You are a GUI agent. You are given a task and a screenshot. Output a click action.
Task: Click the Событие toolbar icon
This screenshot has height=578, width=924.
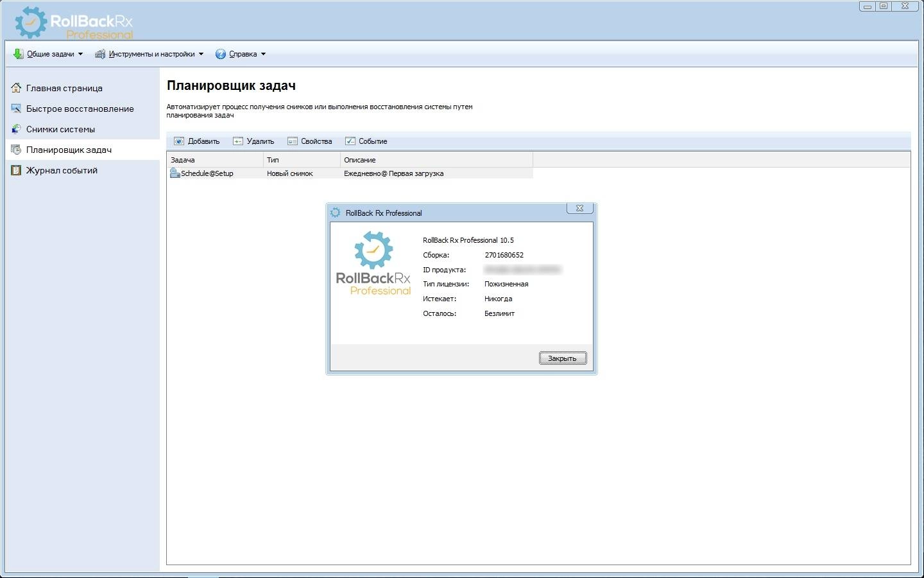pos(350,141)
